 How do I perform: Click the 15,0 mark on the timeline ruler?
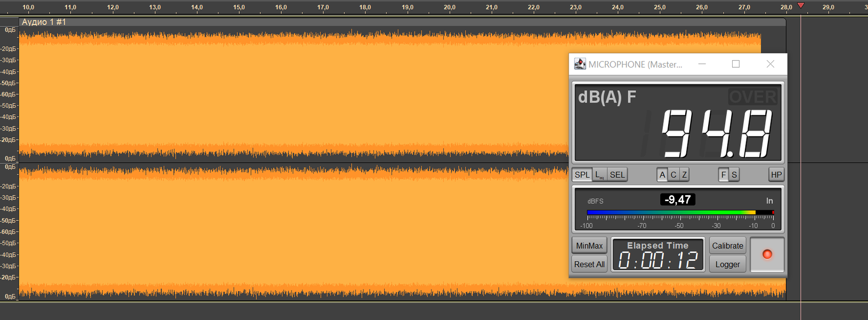(239, 7)
